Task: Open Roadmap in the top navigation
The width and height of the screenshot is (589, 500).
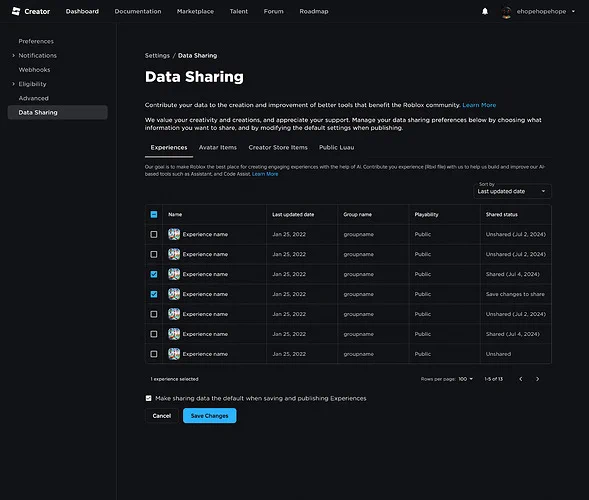Action: coord(314,11)
